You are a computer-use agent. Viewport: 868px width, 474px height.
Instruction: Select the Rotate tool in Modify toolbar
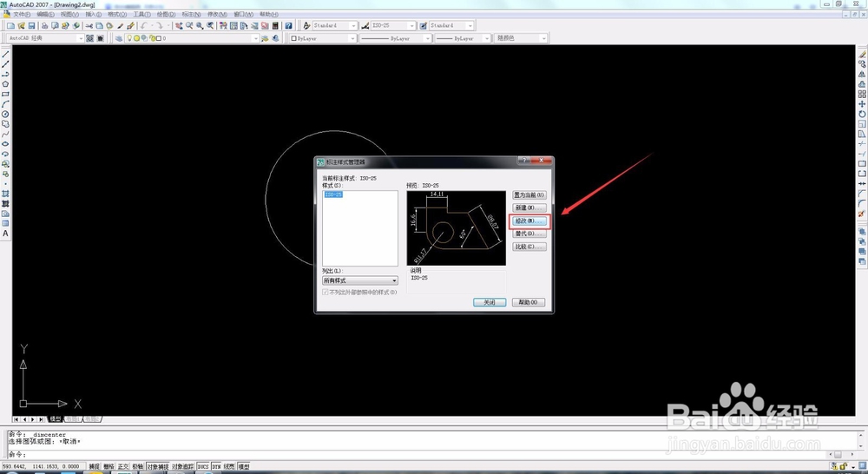[x=862, y=114]
